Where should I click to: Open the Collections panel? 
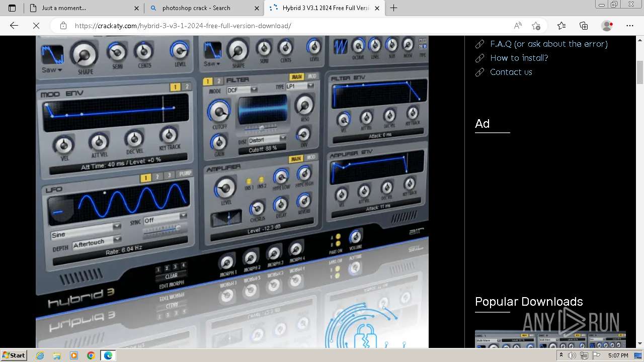[x=584, y=26]
